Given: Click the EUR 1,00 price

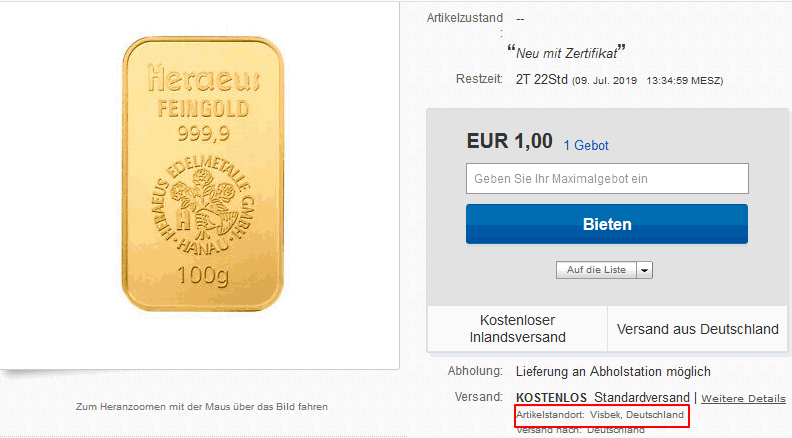Looking at the screenshot, I should pos(509,141).
